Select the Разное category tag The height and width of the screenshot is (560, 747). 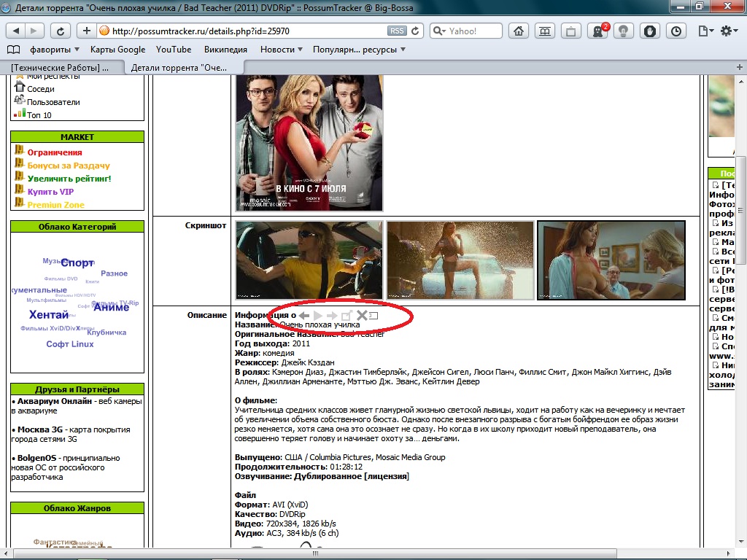click(115, 273)
